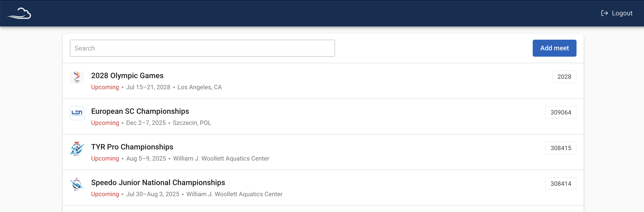
Task: Select the Speedo Junior National Championships title
Action: pyautogui.click(x=158, y=182)
